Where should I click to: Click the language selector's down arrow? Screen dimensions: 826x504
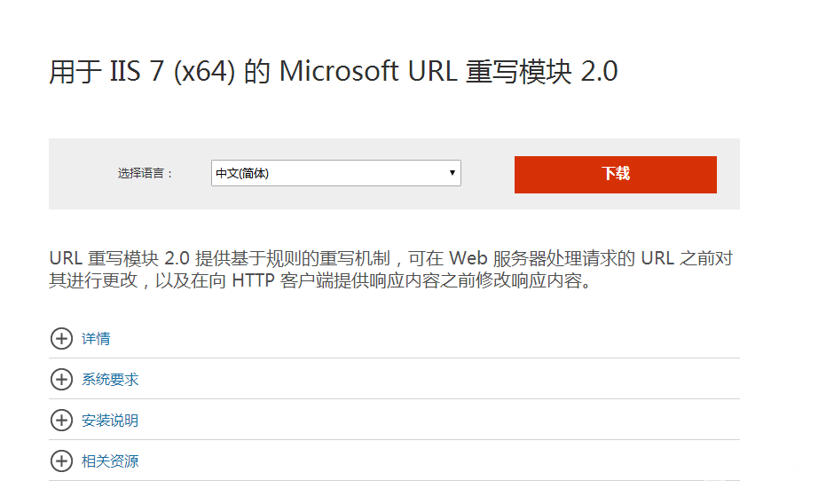click(x=452, y=173)
